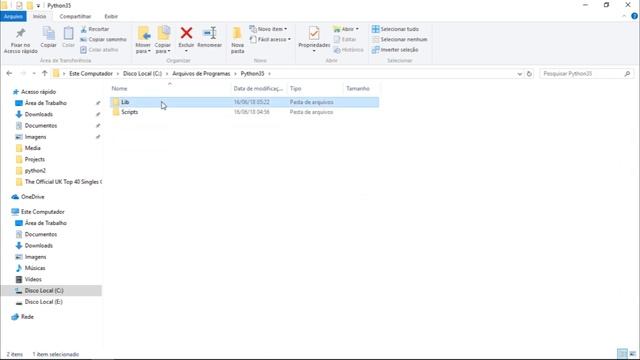
Task: Cut selection with Recortar
Action: [x=95, y=29]
